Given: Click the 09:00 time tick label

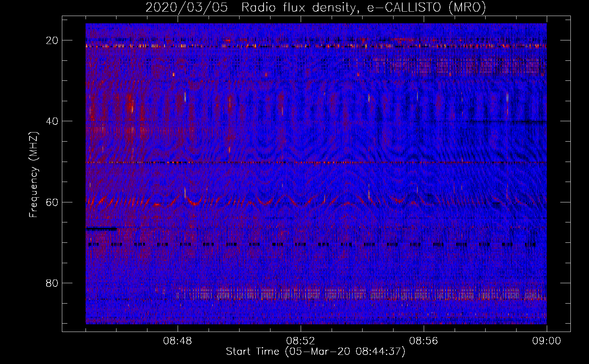Looking at the screenshot, I should (x=547, y=341).
